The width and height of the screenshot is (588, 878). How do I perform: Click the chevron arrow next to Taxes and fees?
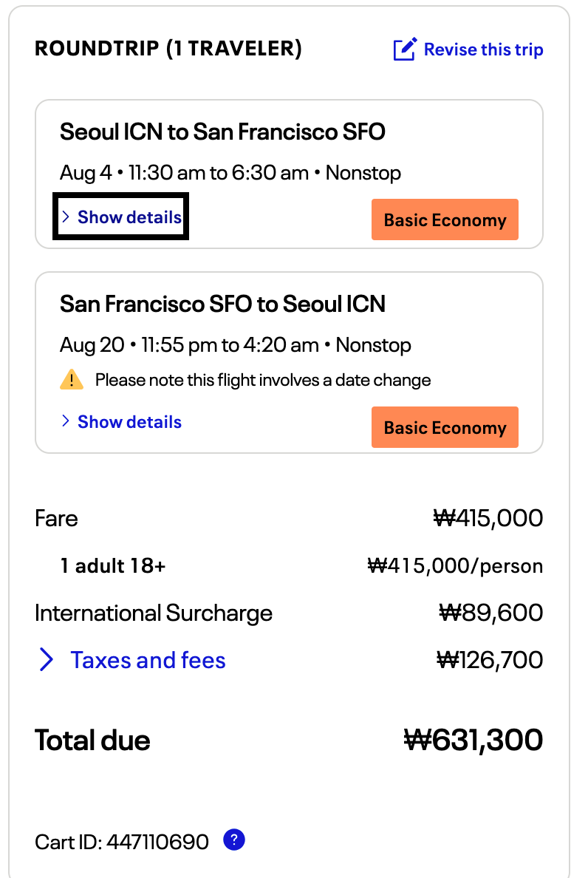(x=47, y=660)
